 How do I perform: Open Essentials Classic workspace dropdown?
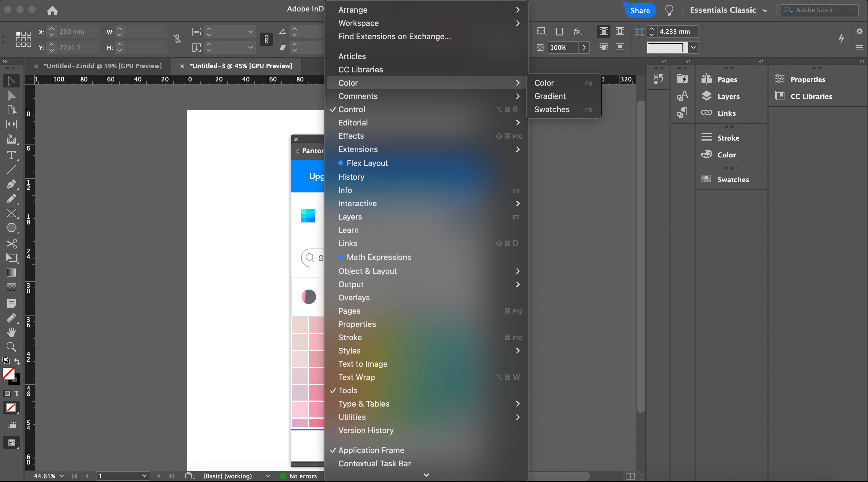coord(728,10)
